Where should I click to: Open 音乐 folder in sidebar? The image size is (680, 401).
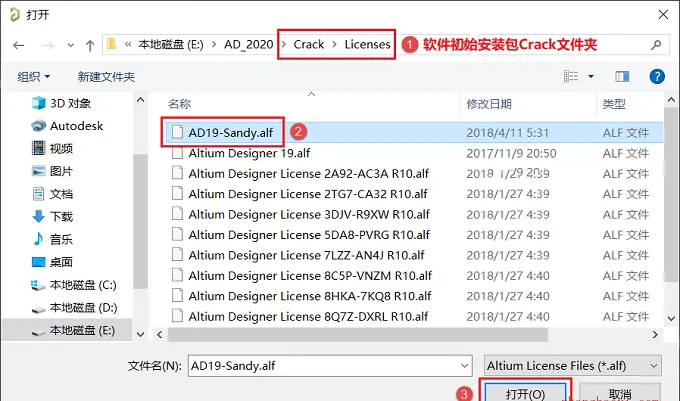pos(52,239)
